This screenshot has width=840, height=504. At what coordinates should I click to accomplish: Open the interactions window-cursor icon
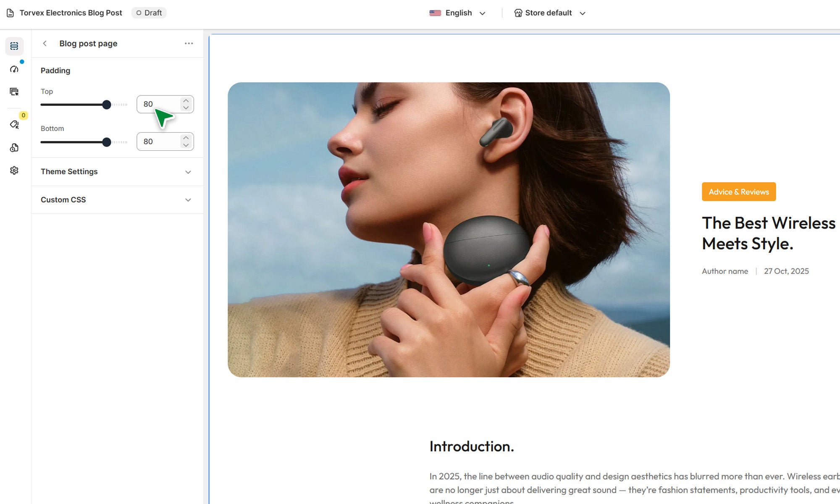coord(14,92)
